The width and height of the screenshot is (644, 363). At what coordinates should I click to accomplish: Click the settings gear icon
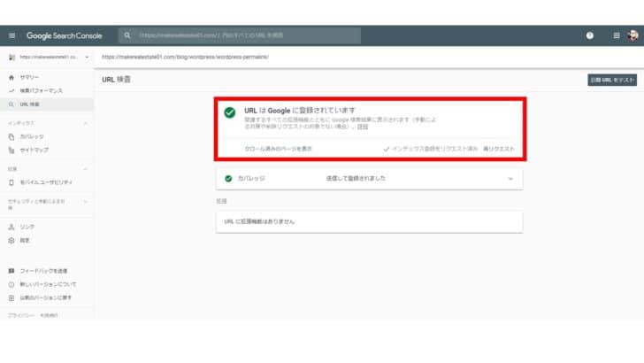pos(11,241)
